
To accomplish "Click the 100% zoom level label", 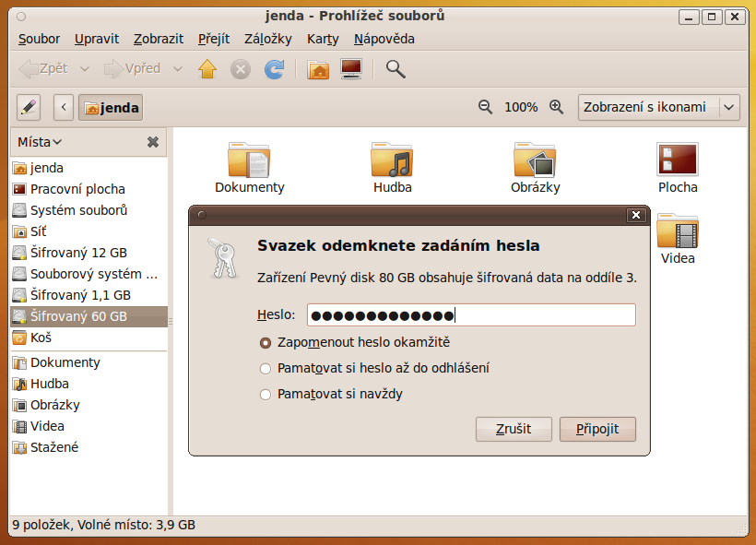I will tap(521, 107).
